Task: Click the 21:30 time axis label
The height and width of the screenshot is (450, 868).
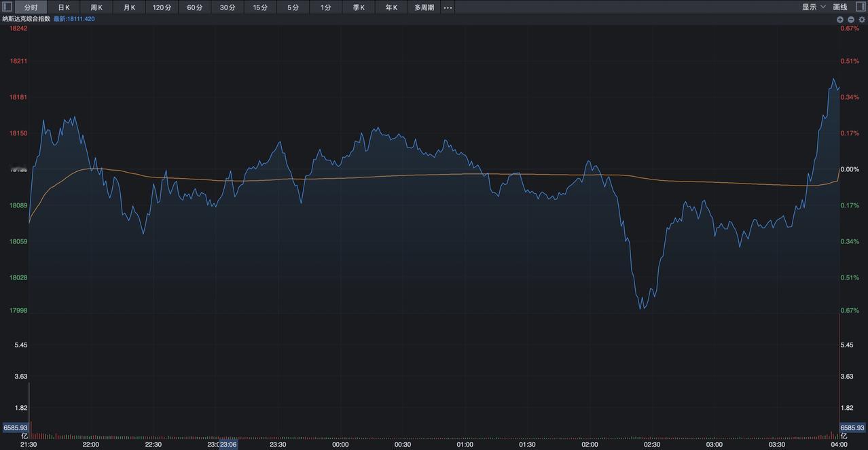Action: click(29, 445)
